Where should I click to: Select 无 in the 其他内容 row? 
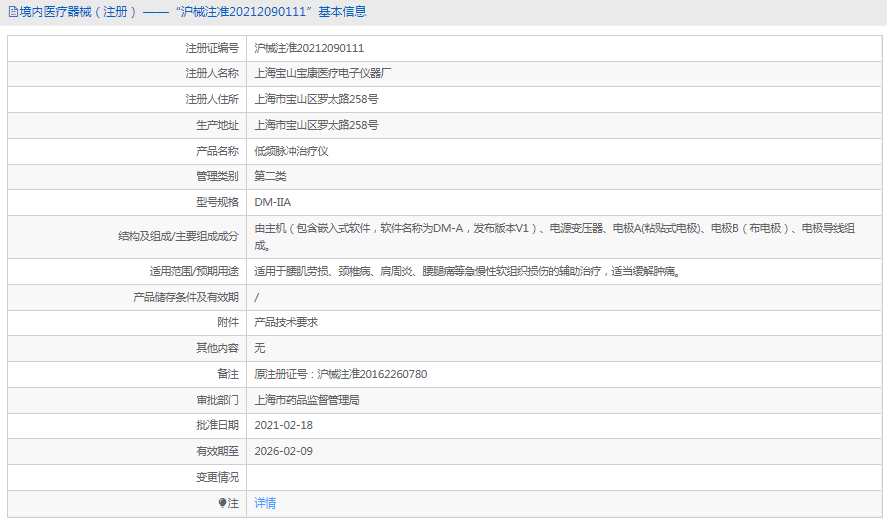[259, 348]
